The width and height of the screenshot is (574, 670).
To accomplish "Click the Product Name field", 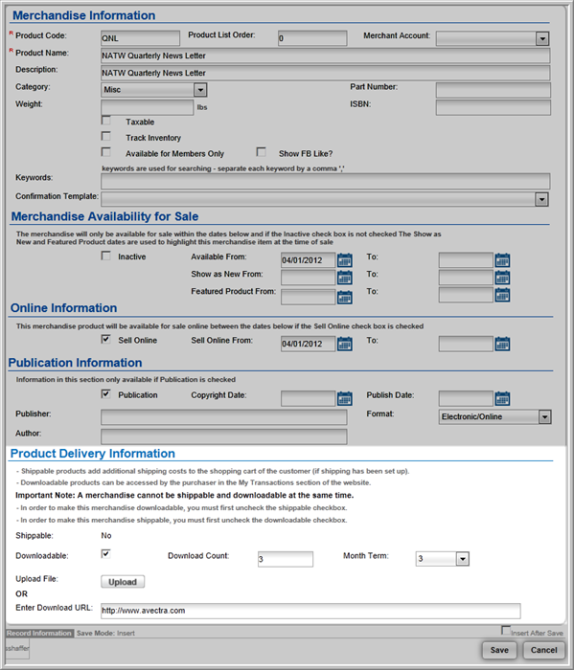I will 325,56.
